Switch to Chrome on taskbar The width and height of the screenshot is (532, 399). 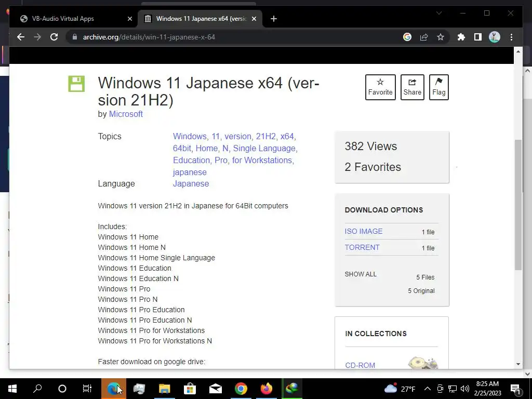tap(241, 389)
